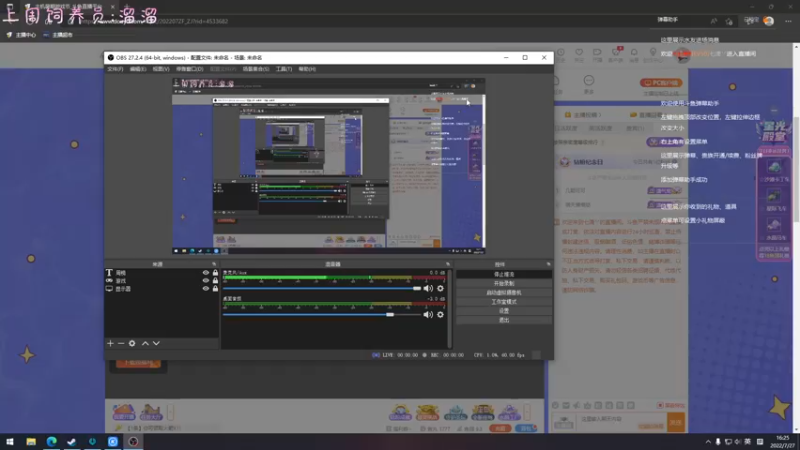Image resolution: width=800 pixels, height=450 pixels.
Task: Open Windows Start menu
Action: 10,441
